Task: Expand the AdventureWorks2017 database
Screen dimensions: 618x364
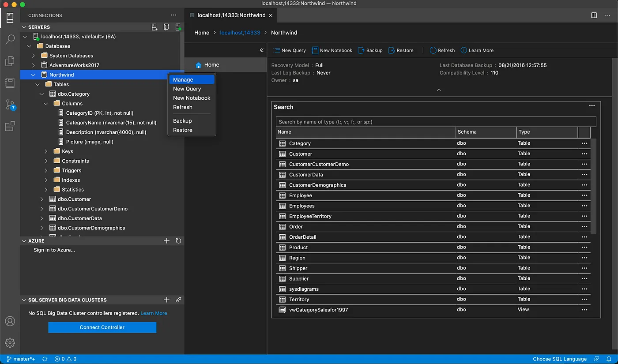Action: (34, 65)
